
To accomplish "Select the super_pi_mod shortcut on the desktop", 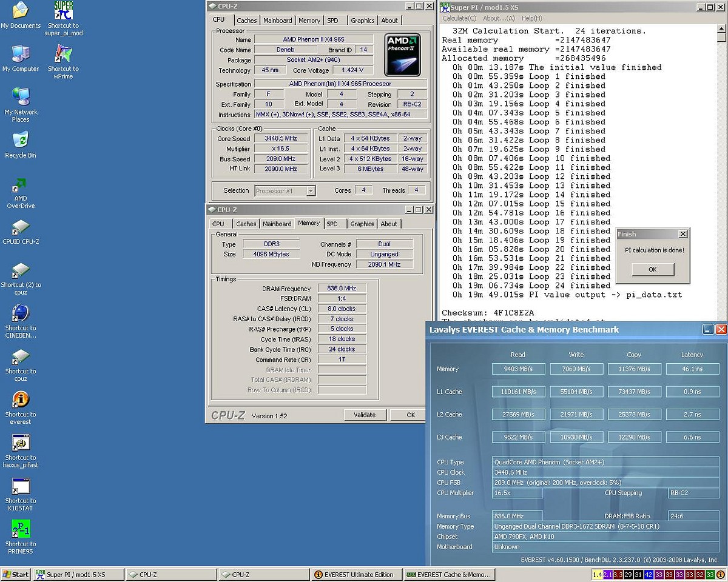I will 64,18.
